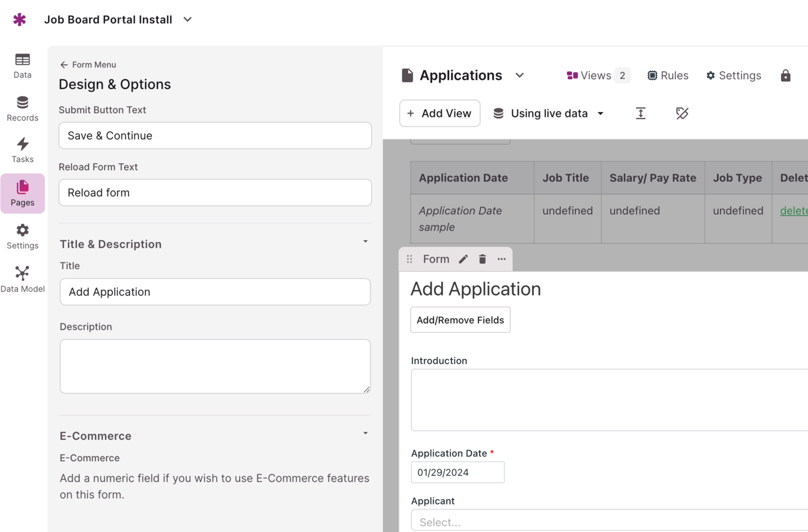Expand the Job Board Portal Install menu
The height and width of the screenshot is (532, 808).
click(x=187, y=19)
